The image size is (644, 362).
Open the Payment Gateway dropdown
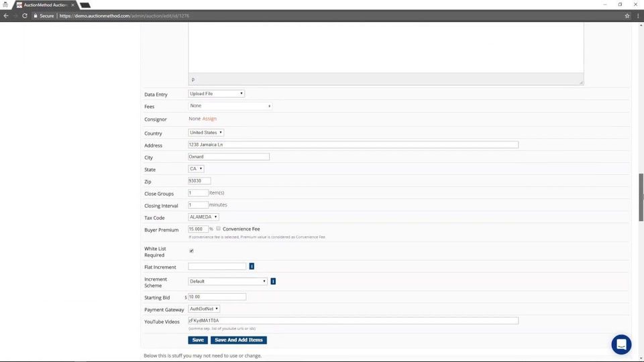click(x=204, y=308)
